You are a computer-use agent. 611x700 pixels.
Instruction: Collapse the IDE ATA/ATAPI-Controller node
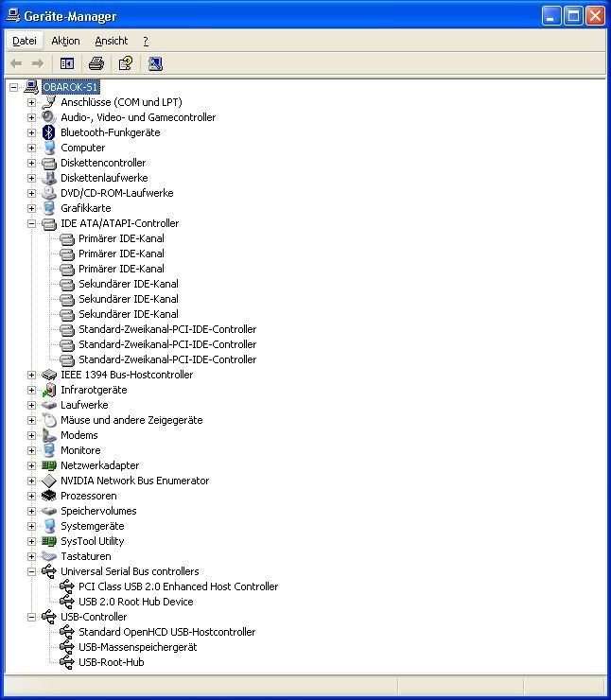[31, 223]
